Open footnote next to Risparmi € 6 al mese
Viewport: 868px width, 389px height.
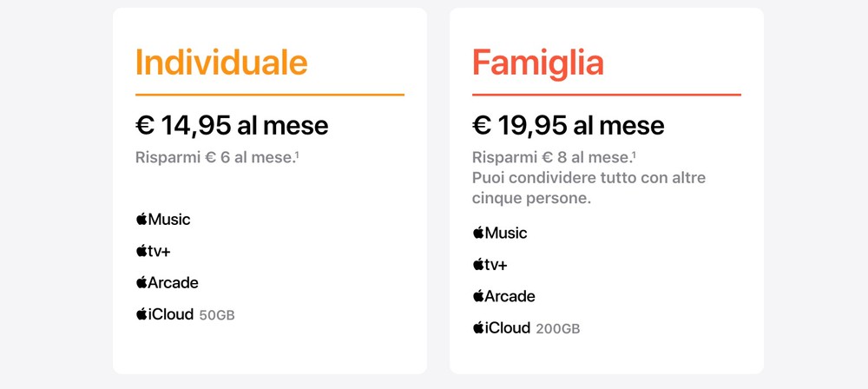point(299,155)
